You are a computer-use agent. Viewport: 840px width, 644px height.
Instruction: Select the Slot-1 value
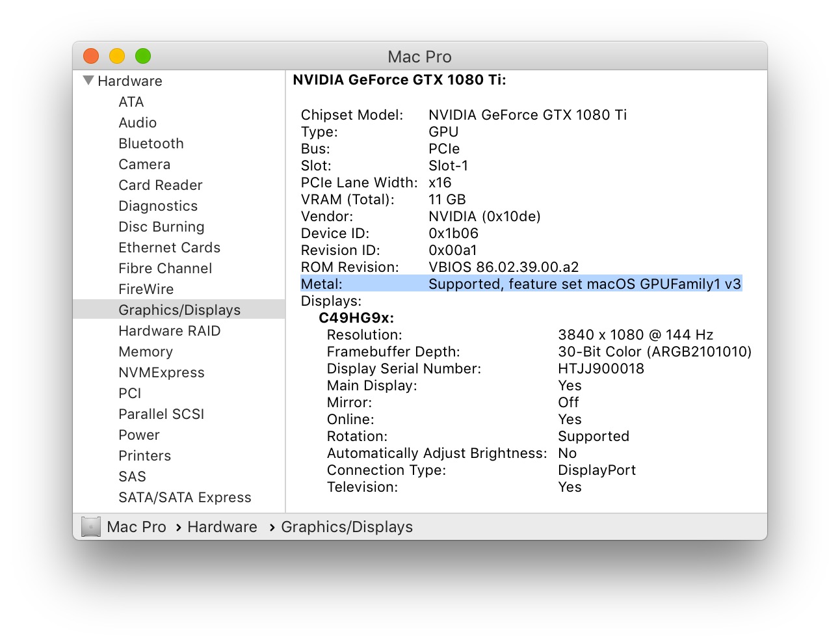coord(448,165)
